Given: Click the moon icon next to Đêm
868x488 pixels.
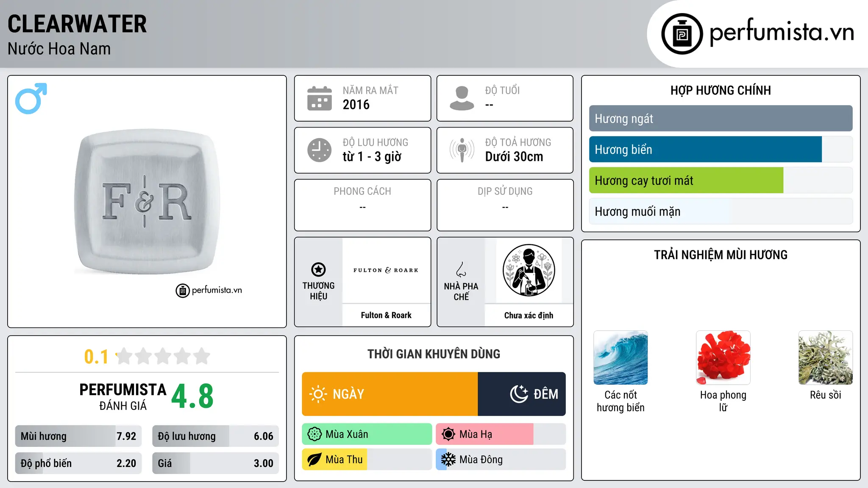Looking at the screenshot, I should [x=519, y=394].
